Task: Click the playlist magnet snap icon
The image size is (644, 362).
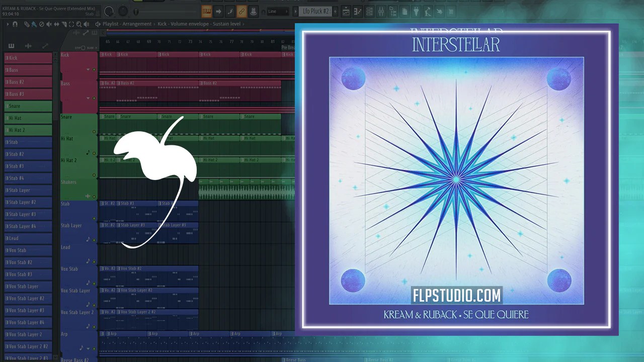Action: 15,24
